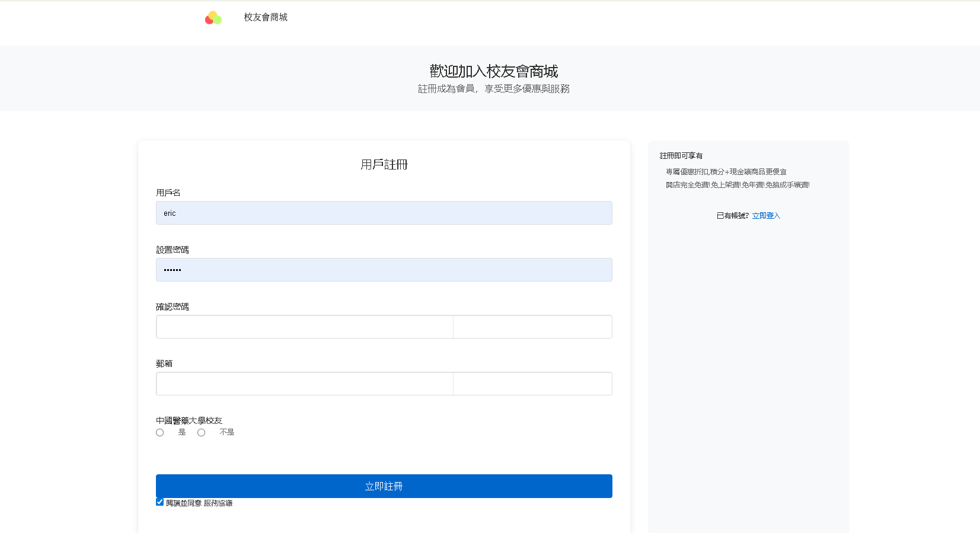Focus the 用戶名 field containing eric
This screenshot has width=980, height=533.
coord(384,213)
